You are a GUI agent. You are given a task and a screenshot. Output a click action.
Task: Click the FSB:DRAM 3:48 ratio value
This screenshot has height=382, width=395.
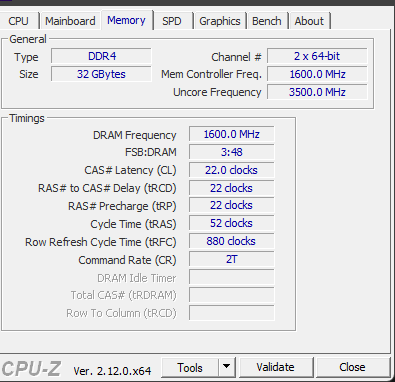pos(232,152)
